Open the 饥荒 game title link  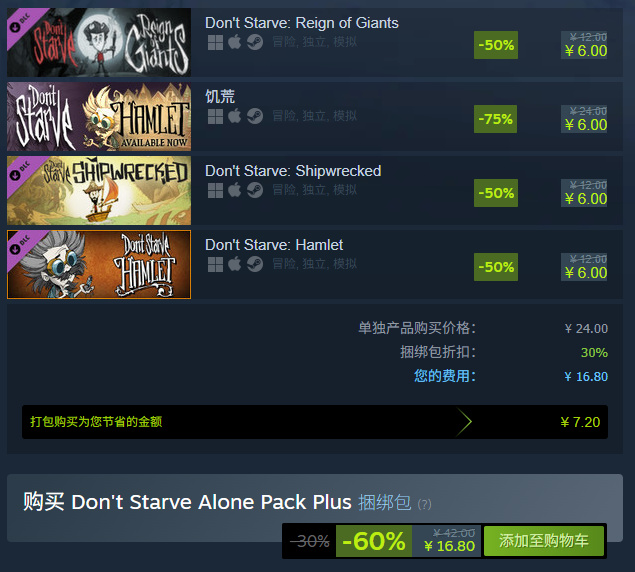click(220, 97)
